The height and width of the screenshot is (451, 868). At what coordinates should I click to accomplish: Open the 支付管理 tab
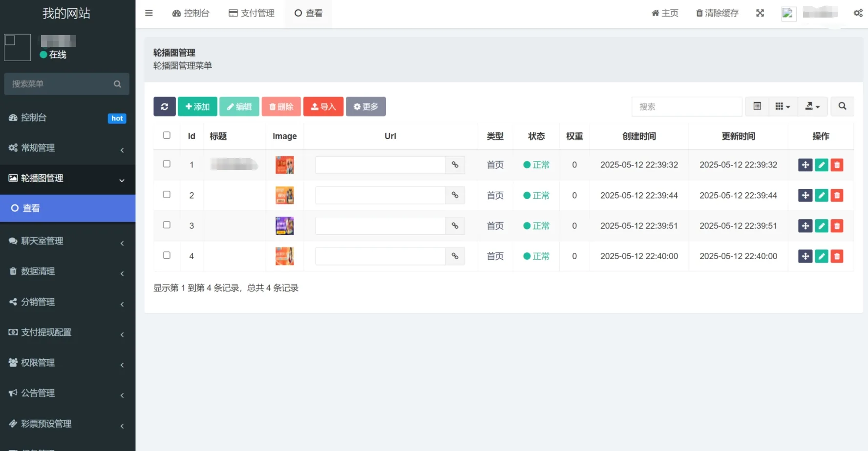point(252,13)
